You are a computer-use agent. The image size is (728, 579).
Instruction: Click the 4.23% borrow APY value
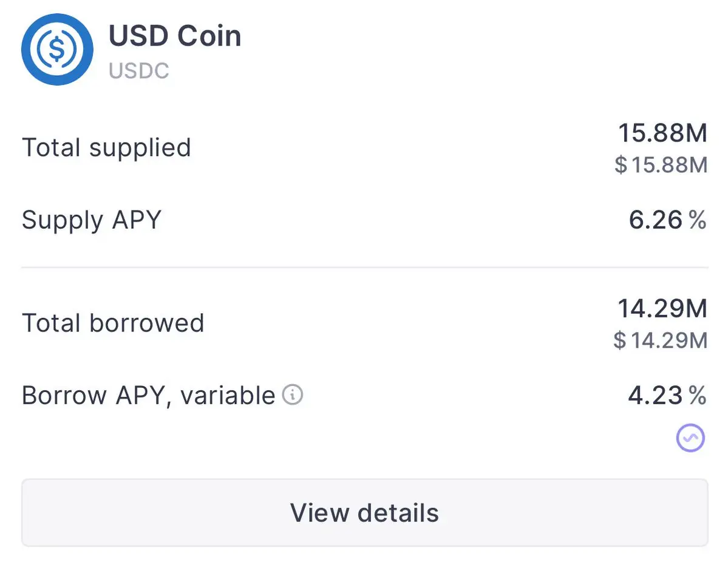pyautogui.click(x=667, y=395)
